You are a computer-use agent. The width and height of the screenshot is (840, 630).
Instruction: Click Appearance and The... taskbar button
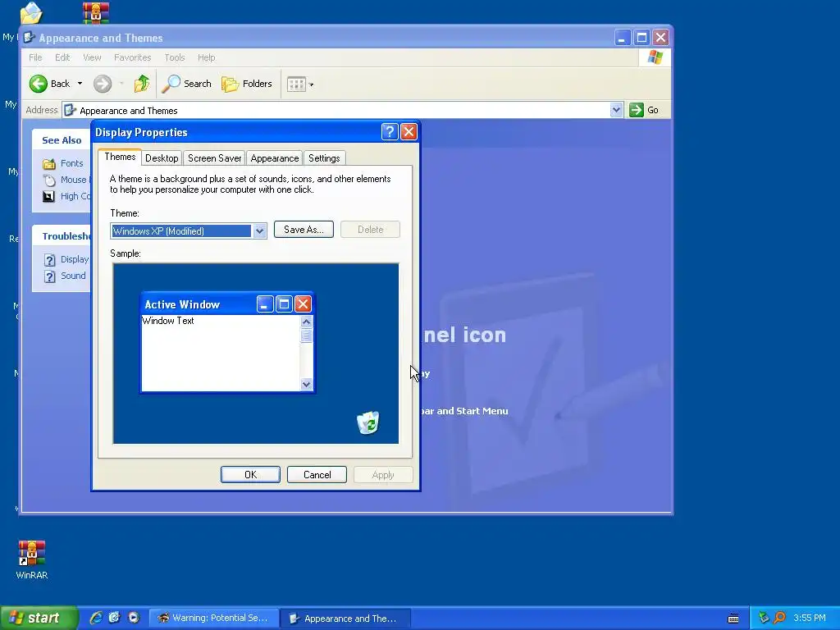coord(345,619)
